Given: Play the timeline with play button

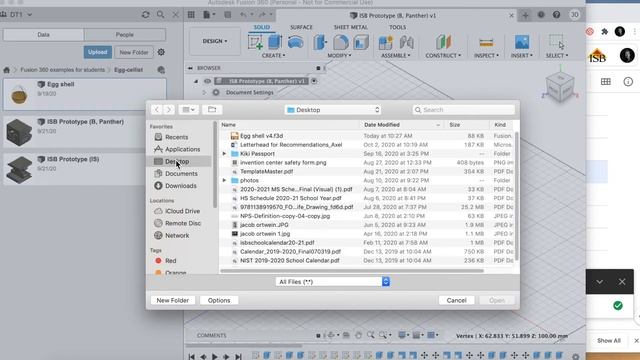Looking at the screenshot, I should [x=214, y=356].
